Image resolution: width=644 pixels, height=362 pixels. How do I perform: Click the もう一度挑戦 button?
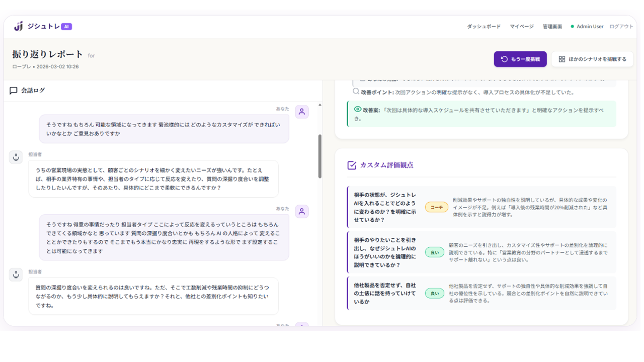[520, 59]
